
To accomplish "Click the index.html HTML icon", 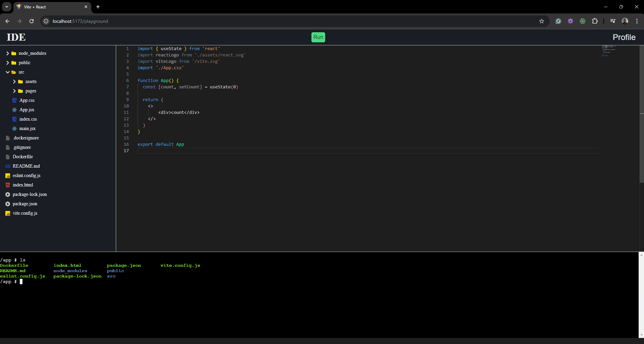I will pyautogui.click(x=8, y=185).
